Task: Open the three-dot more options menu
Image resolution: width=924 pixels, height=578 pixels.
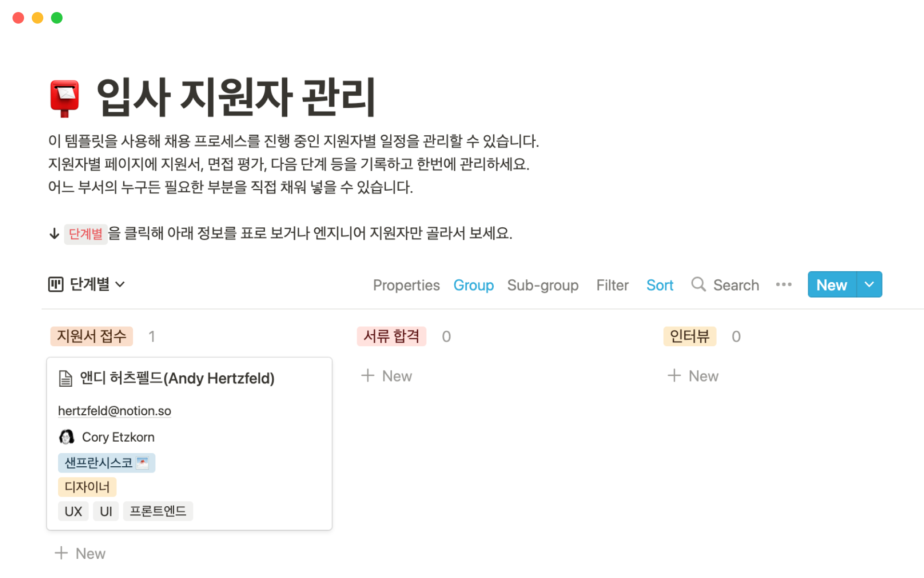Action: click(x=783, y=285)
